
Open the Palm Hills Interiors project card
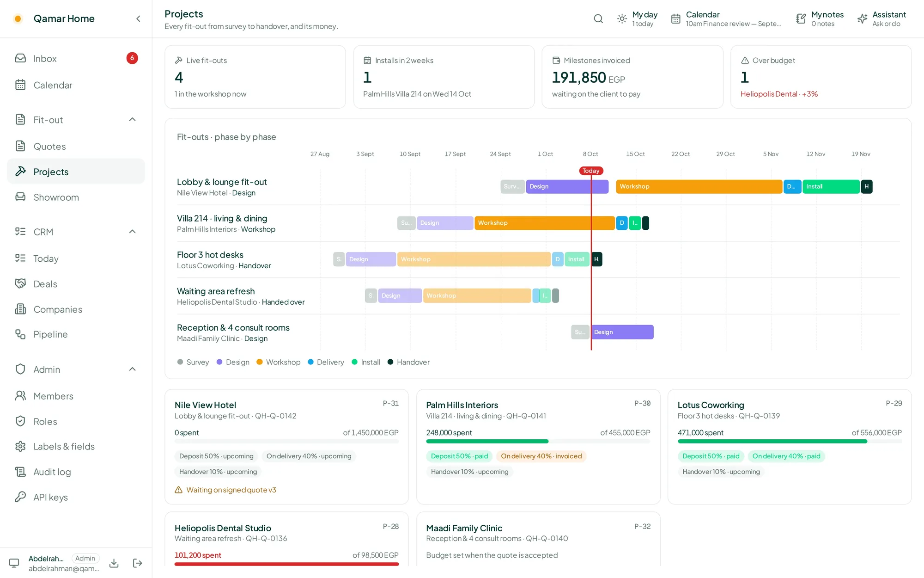[x=538, y=447]
